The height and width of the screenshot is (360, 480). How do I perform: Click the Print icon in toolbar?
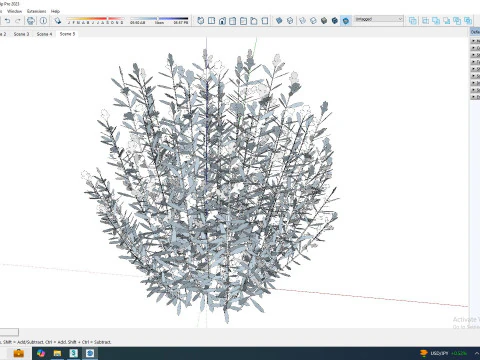pyautogui.click(x=31, y=21)
